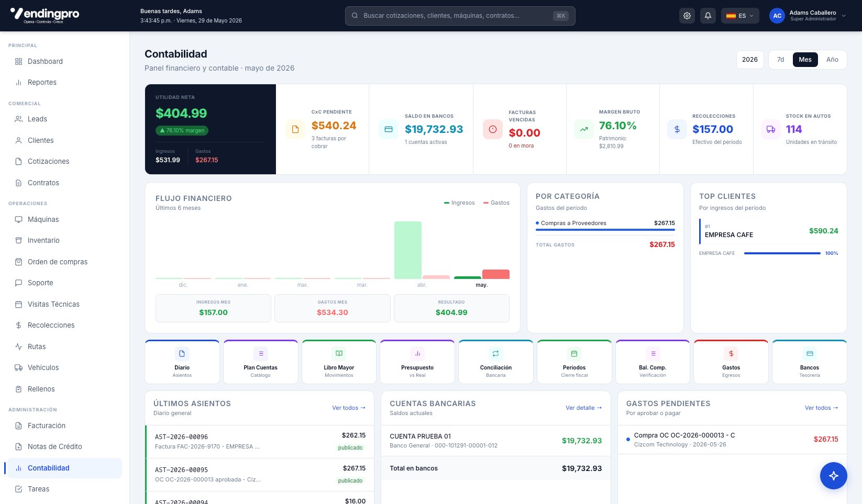Viewport: 862px width, 504px height.
Task: Click Ver todos in Últimos Asientos
Action: (349, 408)
